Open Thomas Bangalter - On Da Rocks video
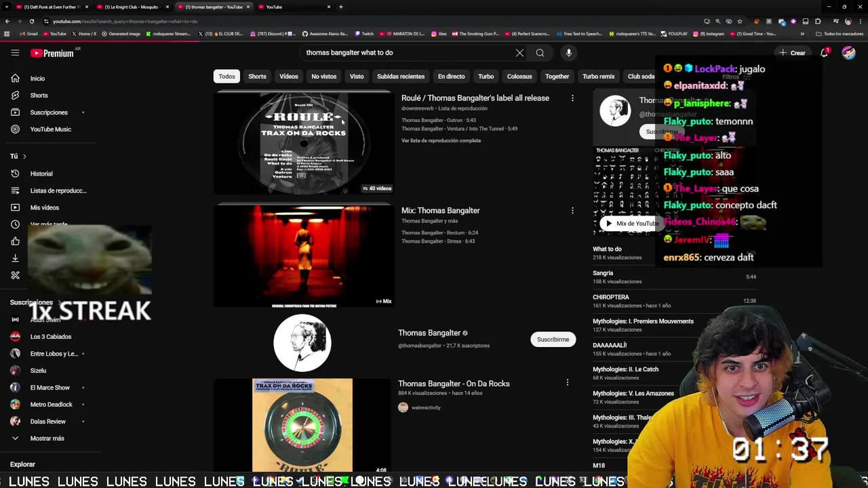 coord(454,384)
